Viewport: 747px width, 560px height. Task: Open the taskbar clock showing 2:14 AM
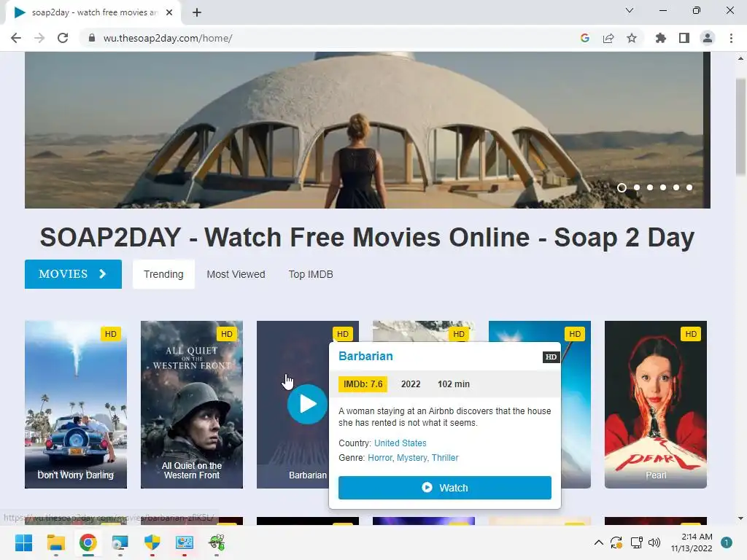click(x=692, y=542)
